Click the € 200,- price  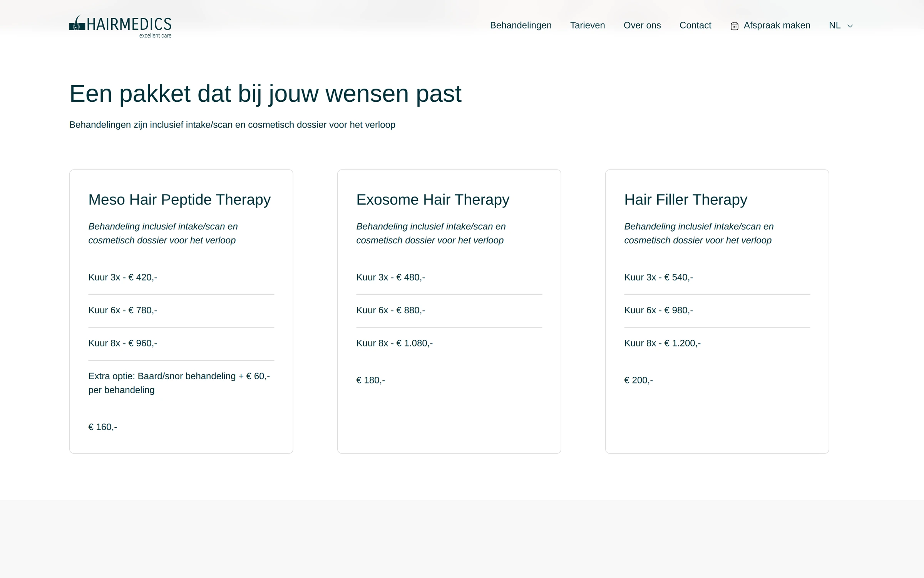point(639,380)
